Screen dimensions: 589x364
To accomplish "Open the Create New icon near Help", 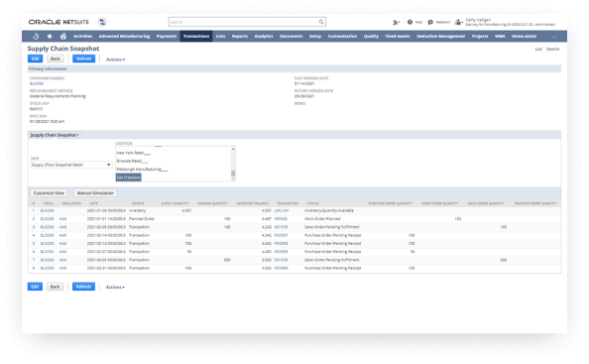I will click(396, 23).
